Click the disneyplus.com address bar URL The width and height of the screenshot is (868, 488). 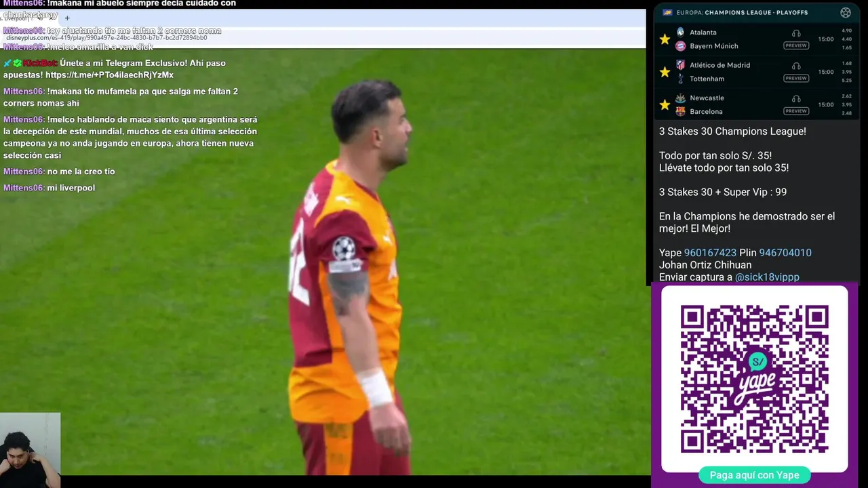(106, 38)
